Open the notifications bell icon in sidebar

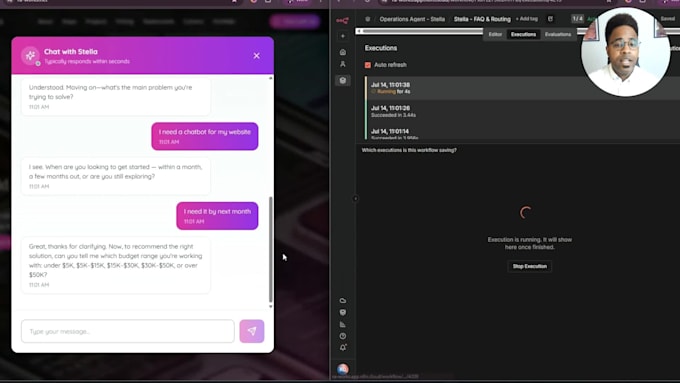pyautogui.click(x=343, y=347)
